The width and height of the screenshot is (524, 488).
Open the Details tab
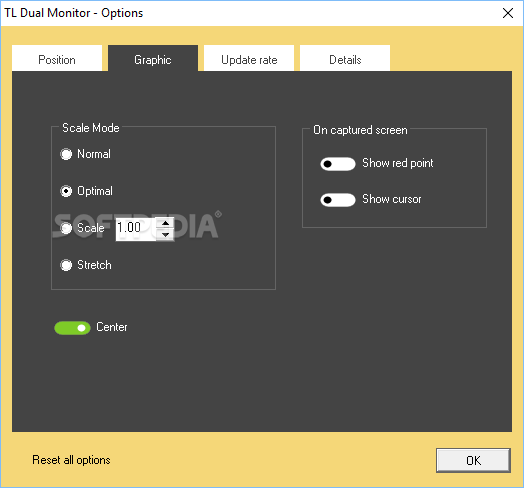(x=345, y=58)
